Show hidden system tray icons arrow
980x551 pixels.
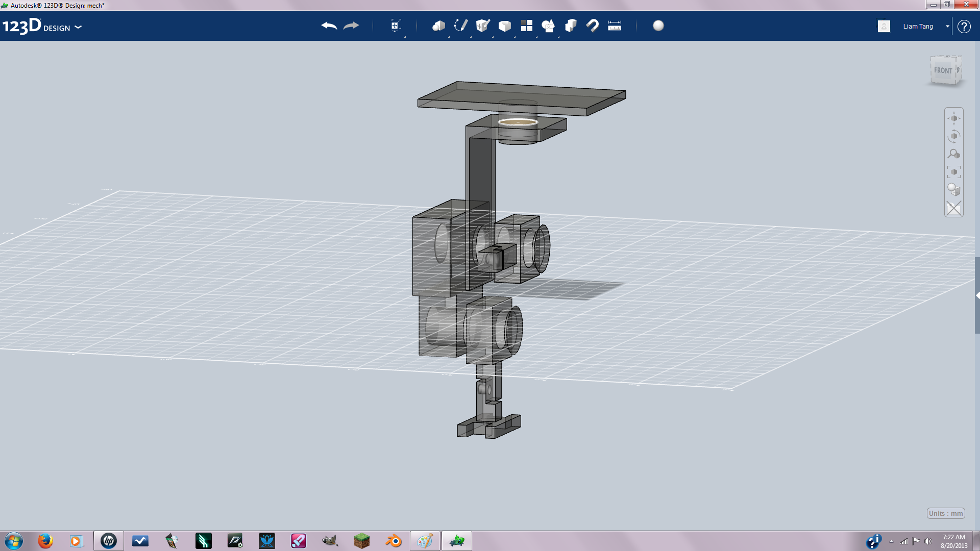pos(891,541)
